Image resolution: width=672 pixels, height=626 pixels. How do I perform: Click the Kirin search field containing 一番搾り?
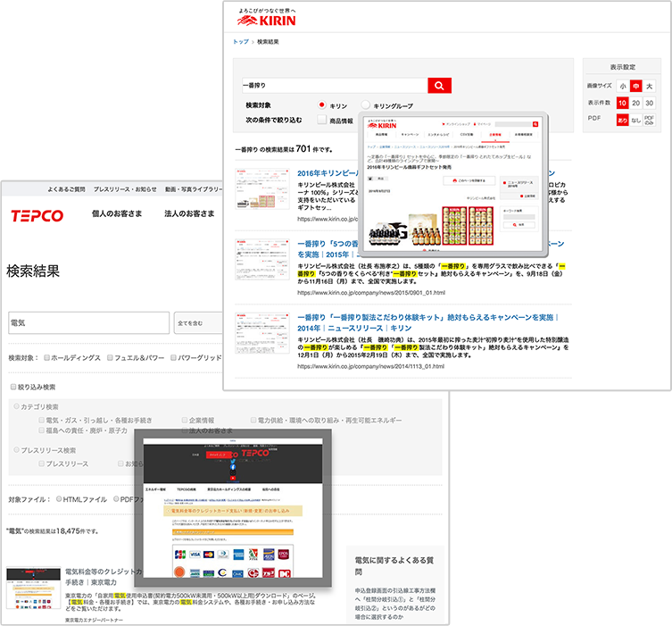tap(335, 86)
